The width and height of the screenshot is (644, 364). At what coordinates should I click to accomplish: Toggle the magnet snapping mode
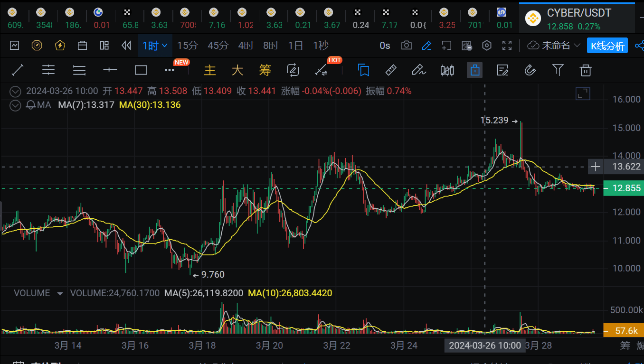point(530,70)
